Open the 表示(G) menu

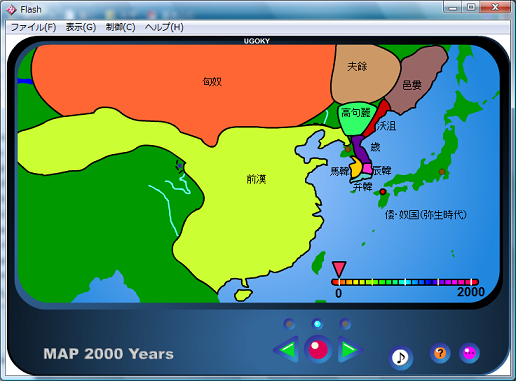tap(81, 27)
